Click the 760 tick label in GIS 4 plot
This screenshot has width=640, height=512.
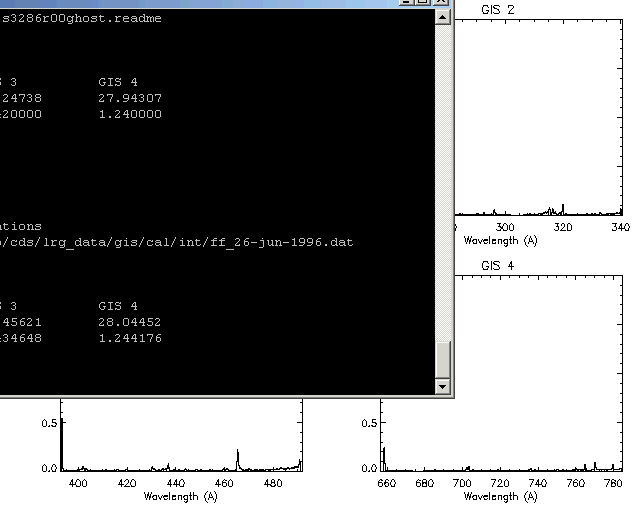point(576,483)
